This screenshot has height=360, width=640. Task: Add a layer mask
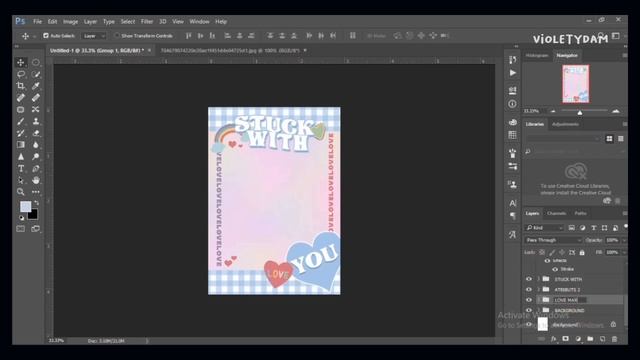[565, 339]
